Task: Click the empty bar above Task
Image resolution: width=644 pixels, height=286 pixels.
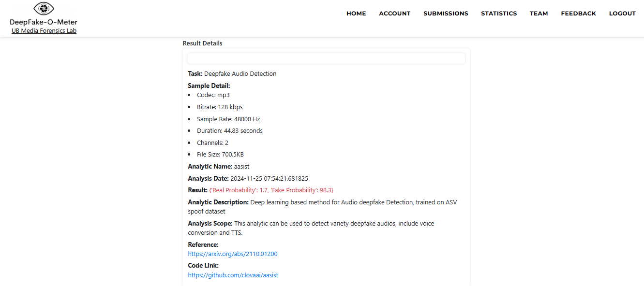Action: [x=326, y=58]
